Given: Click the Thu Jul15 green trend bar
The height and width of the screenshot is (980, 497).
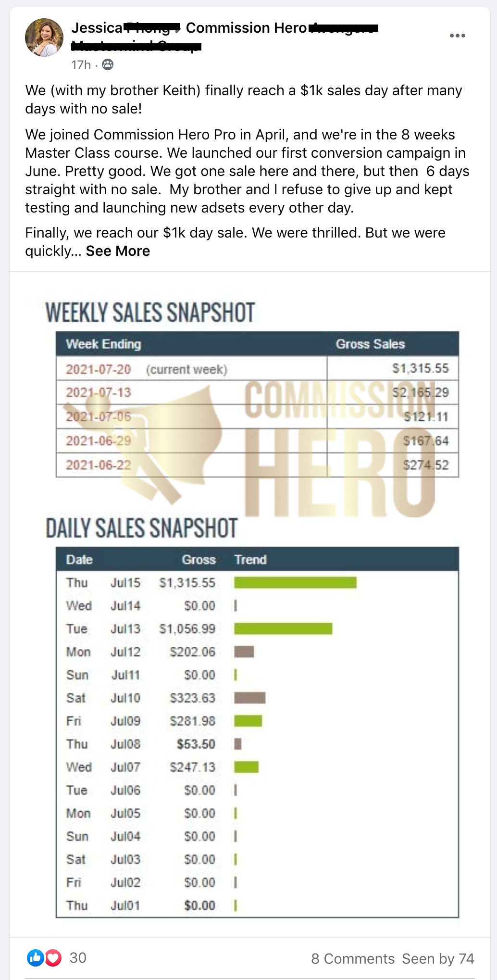Looking at the screenshot, I should [x=295, y=583].
